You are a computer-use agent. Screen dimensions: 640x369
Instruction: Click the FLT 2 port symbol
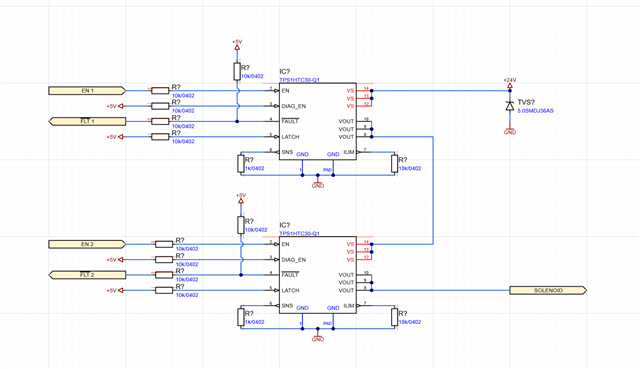87,275
